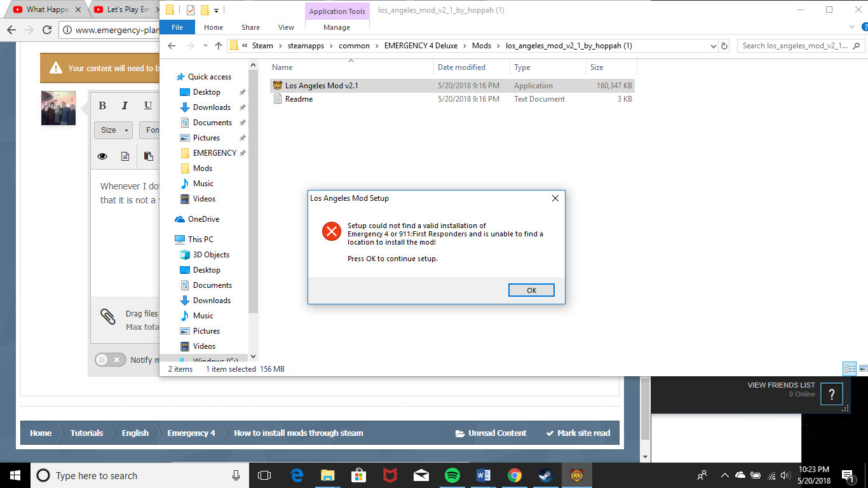Open 3D Objects under This PC
The height and width of the screenshot is (488, 868).
coord(211,255)
